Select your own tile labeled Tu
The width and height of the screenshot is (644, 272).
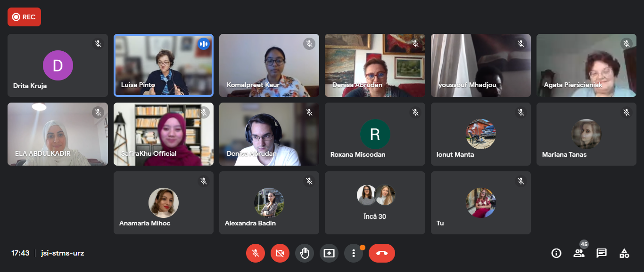[480, 203]
